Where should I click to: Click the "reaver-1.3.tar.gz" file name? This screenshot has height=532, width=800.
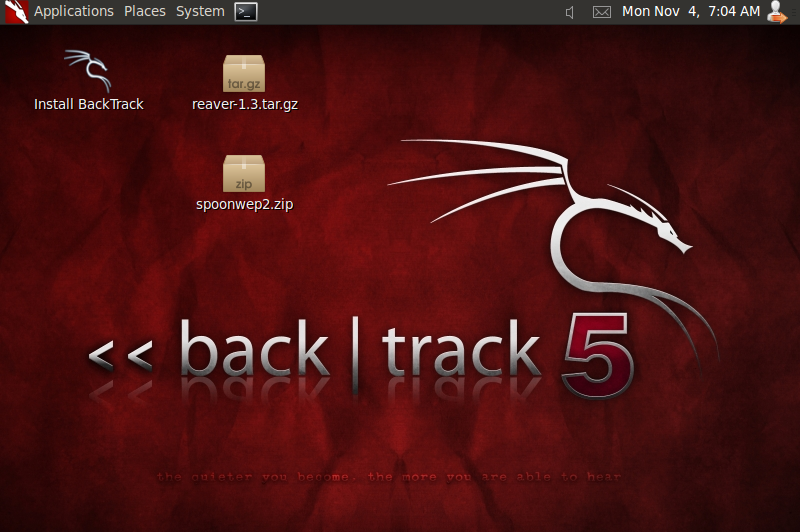coord(245,104)
